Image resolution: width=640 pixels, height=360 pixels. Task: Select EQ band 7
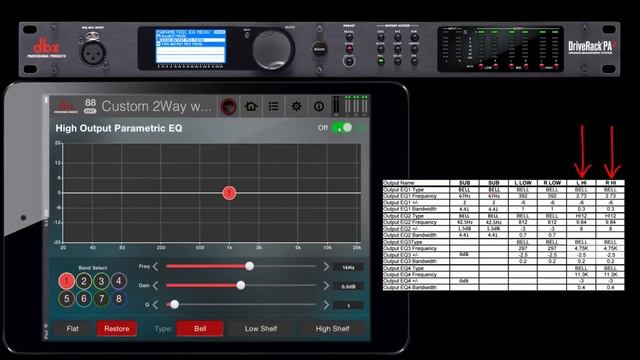tap(101, 298)
